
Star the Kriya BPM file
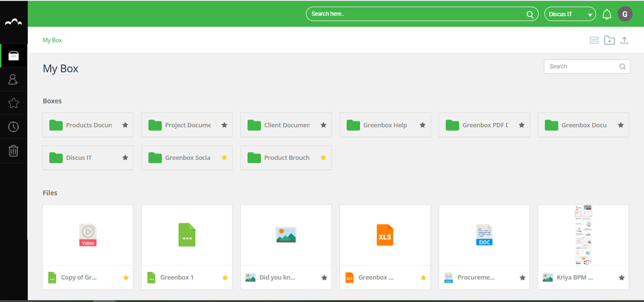pos(621,278)
